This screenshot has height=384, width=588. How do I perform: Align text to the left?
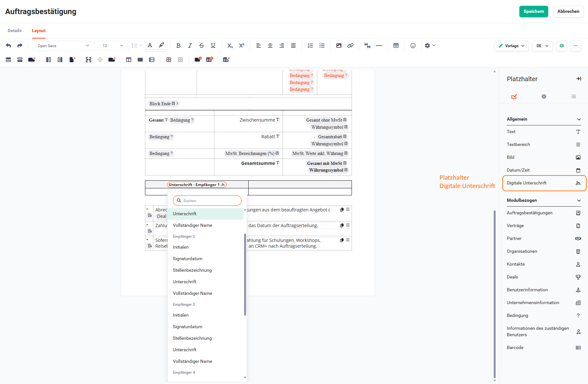click(259, 46)
